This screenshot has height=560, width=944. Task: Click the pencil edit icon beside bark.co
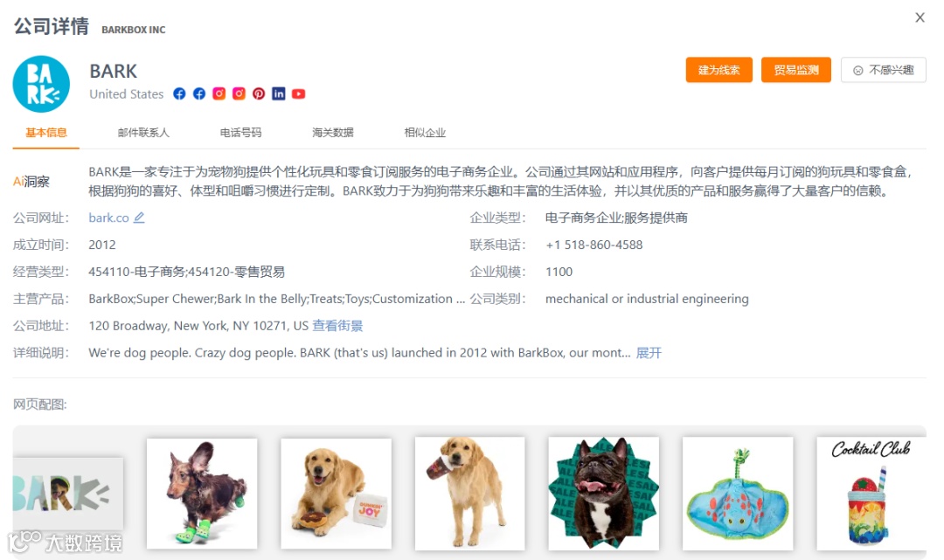tap(139, 218)
